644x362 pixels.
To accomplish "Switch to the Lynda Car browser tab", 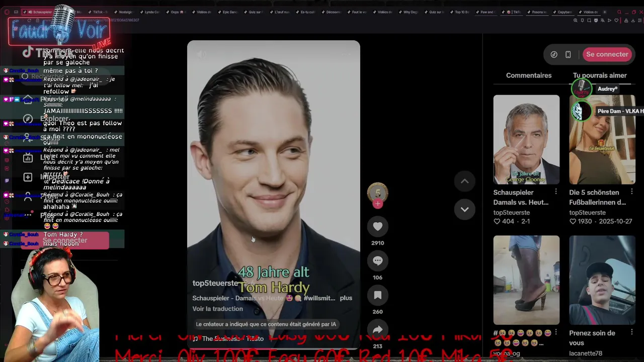I will (149, 12).
